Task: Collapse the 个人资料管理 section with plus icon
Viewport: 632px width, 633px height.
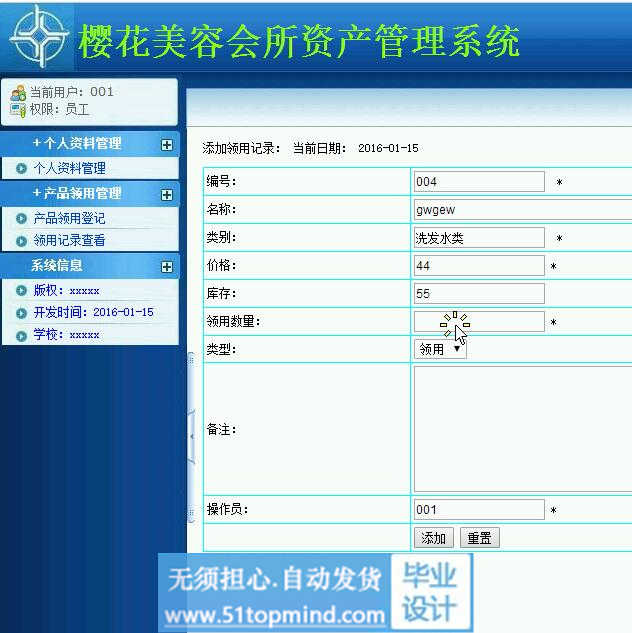Action: [x=167, y=145]
